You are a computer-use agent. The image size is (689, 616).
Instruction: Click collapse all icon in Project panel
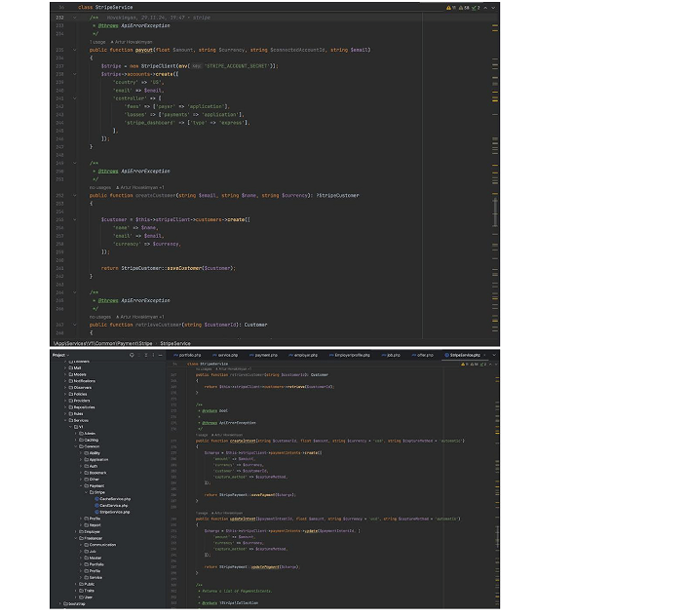[x=146, y=355]
